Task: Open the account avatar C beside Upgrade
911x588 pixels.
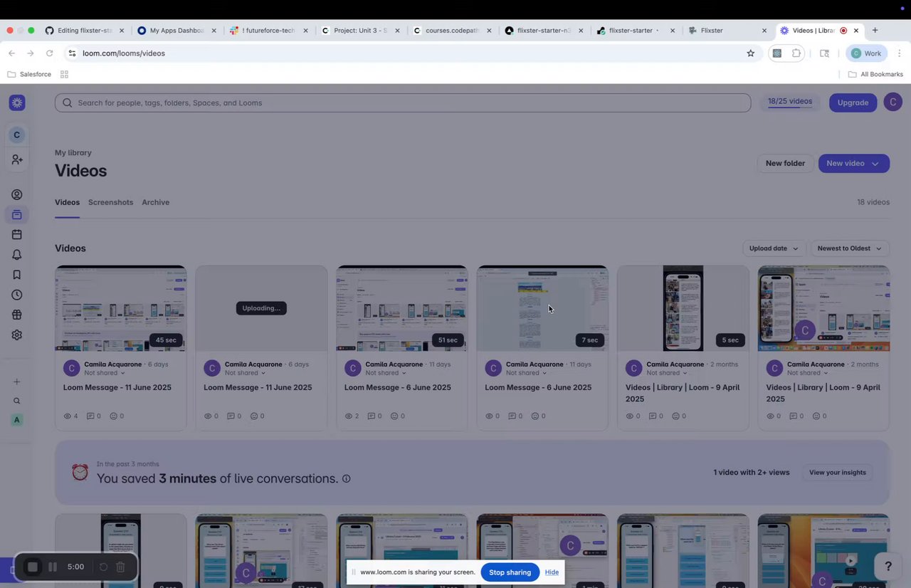Action: coord(892,102)
